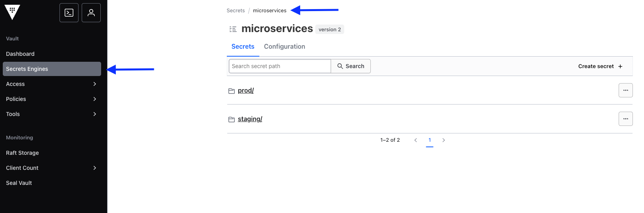Go to next page arrow in pagination

click(443, 140)
